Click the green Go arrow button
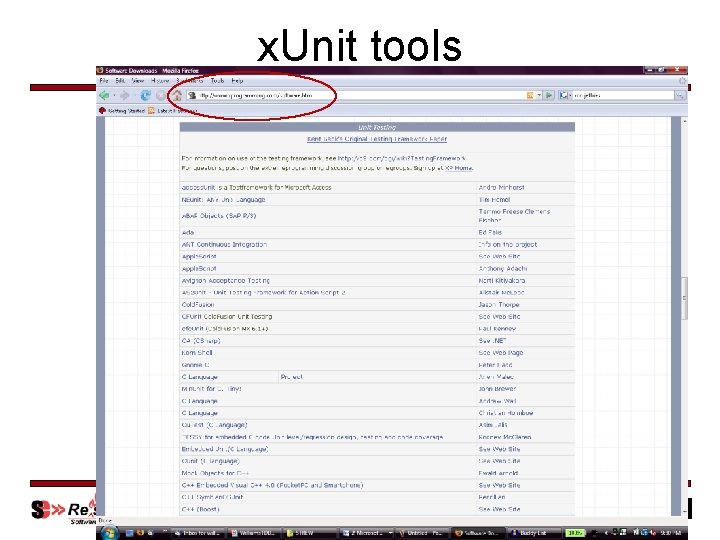This screenshot has height=540, width=720. (x=549, y=95)
